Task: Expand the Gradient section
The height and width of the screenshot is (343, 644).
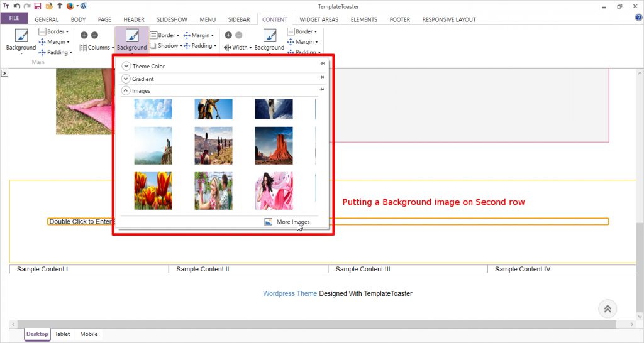Action: coord(126,79)
